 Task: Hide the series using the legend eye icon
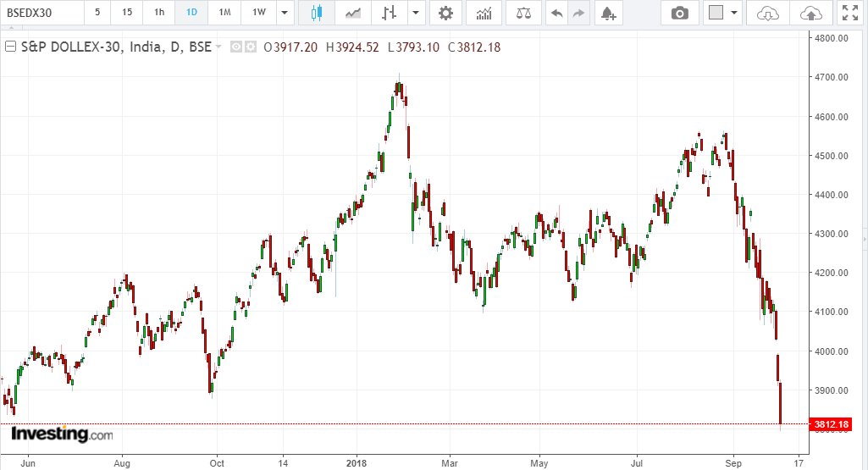point(236,47)
